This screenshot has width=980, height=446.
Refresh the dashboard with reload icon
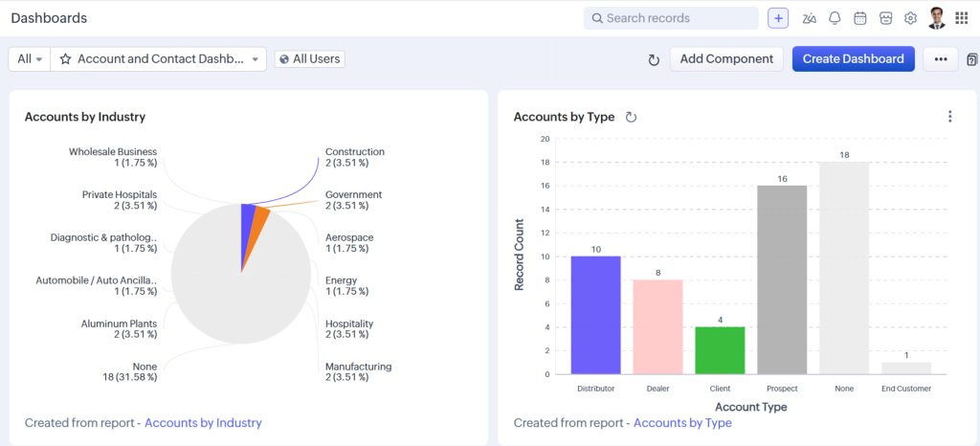tap(654, 60)
